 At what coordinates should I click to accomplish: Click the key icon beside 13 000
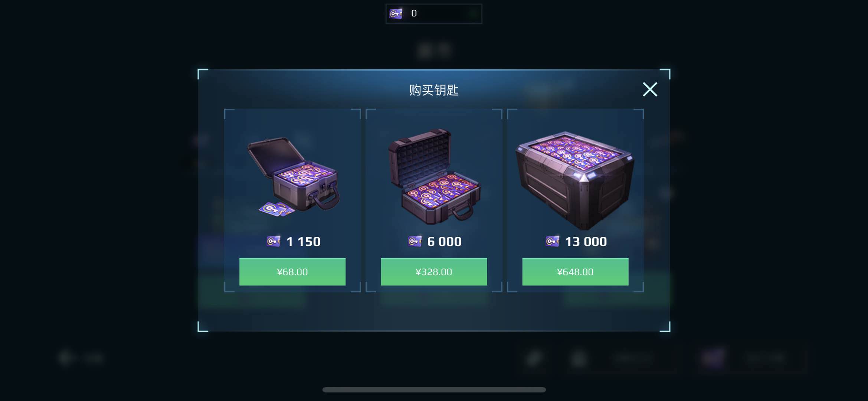pos(552,241)
